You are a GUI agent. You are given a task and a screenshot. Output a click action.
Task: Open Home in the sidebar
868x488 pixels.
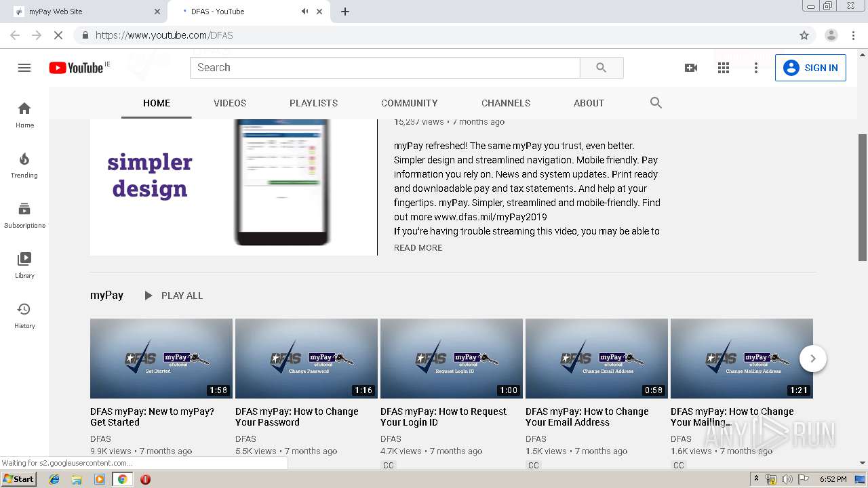click(x=24, y=115)
